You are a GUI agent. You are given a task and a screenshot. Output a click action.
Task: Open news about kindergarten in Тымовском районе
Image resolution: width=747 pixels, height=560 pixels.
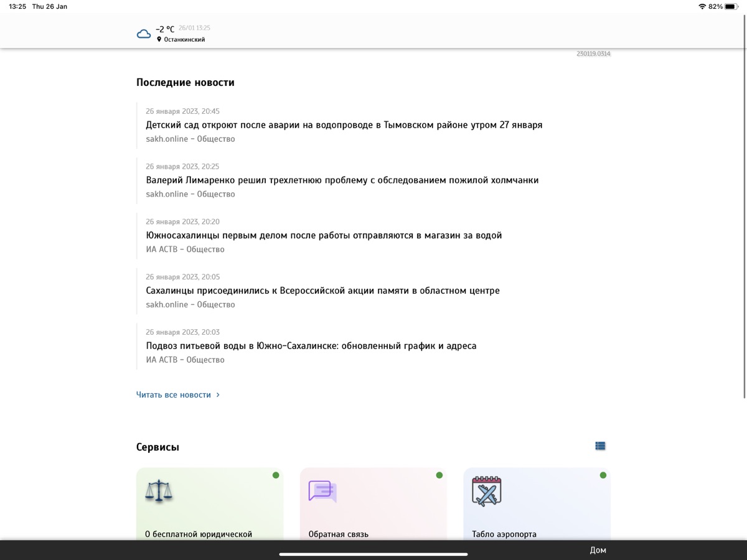tap(344, 125)
